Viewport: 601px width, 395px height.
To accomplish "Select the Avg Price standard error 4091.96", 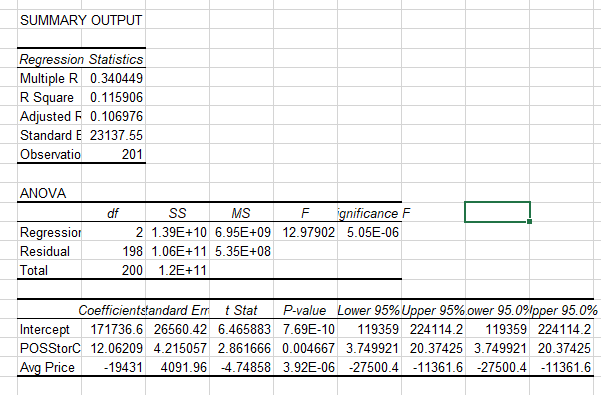I will tap(184, 367).
